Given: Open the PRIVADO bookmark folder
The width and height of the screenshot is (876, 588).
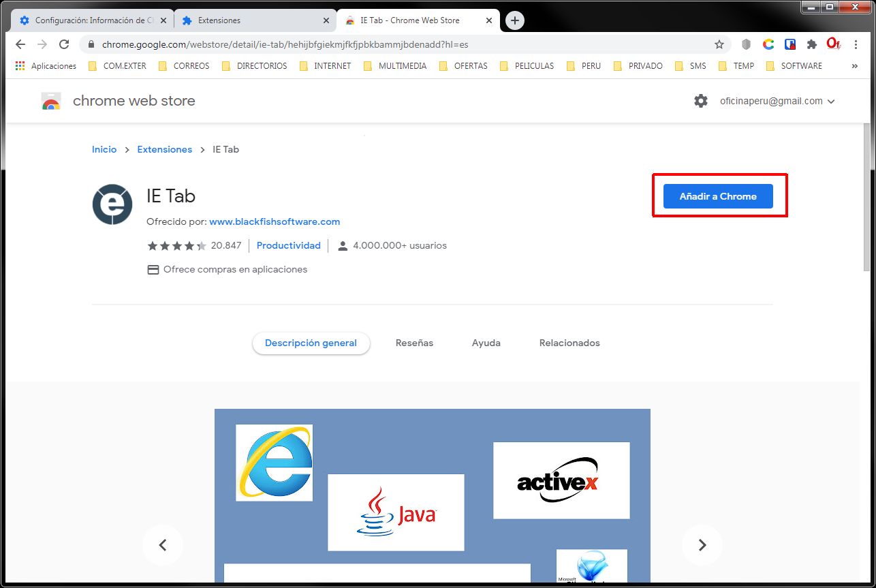Looking at the screenshot, I should [x=638, y=66].
